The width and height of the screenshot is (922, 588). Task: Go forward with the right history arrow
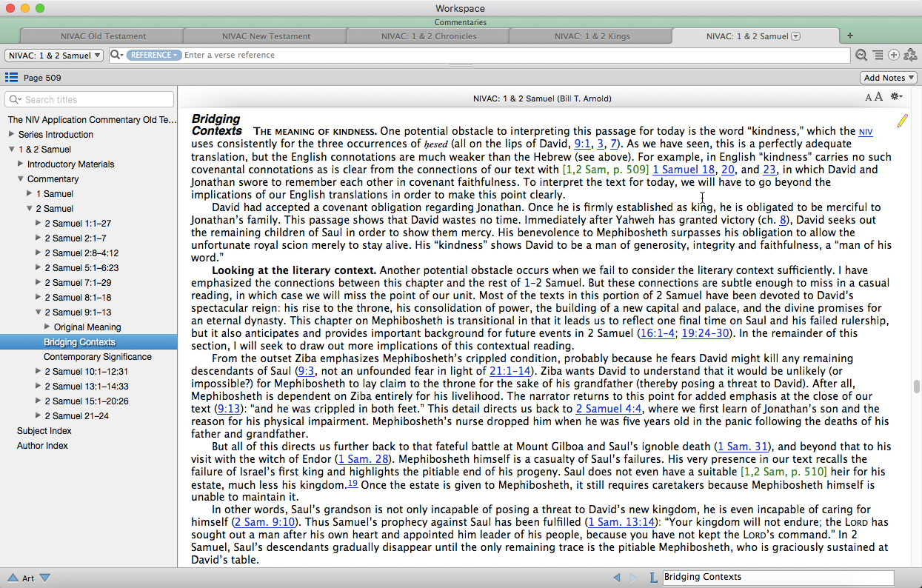click(x=633, y=578)
